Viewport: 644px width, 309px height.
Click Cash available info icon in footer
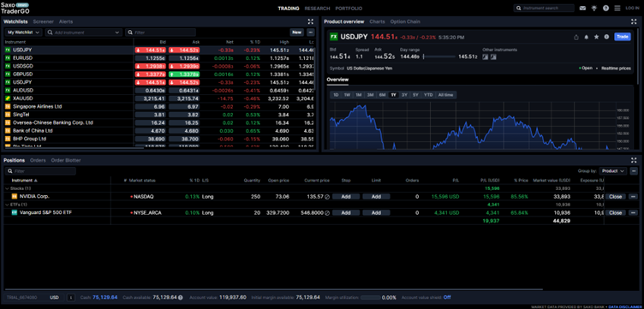pyautogui.click(x=181, y=298)
